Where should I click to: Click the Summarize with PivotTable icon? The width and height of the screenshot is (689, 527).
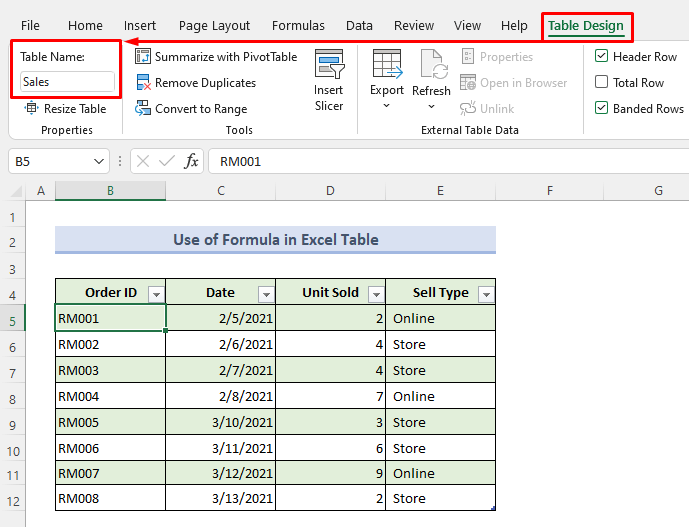tap(143, 57)
